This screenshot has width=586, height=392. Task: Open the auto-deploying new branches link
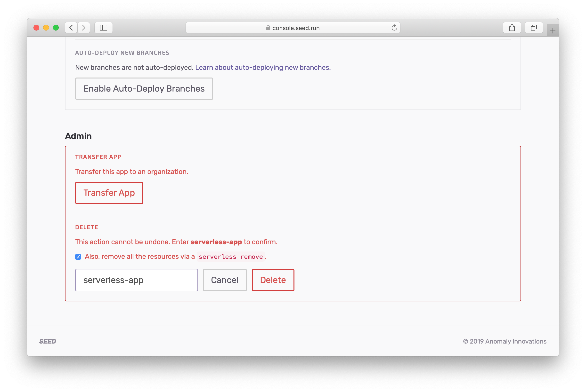coord(263,68)
